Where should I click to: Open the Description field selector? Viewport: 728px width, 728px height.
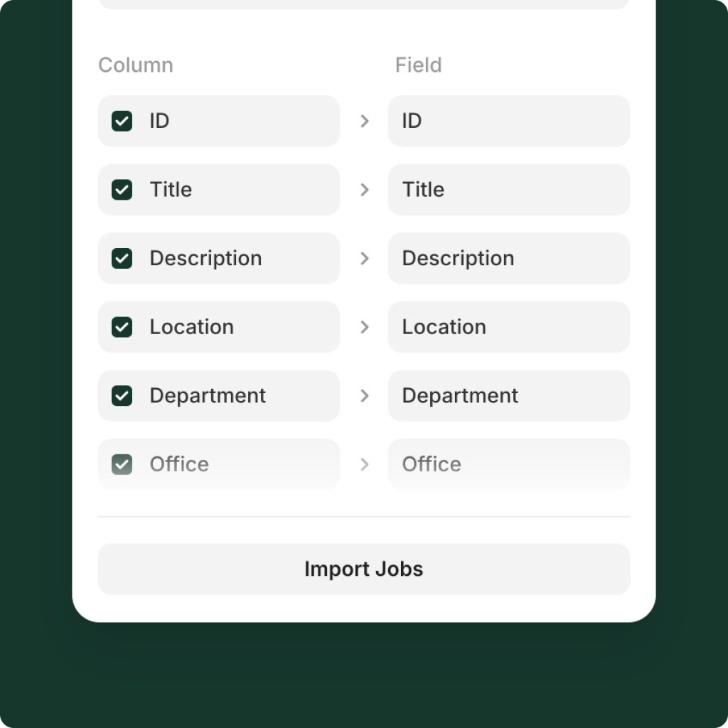click(x=509, y=259)
